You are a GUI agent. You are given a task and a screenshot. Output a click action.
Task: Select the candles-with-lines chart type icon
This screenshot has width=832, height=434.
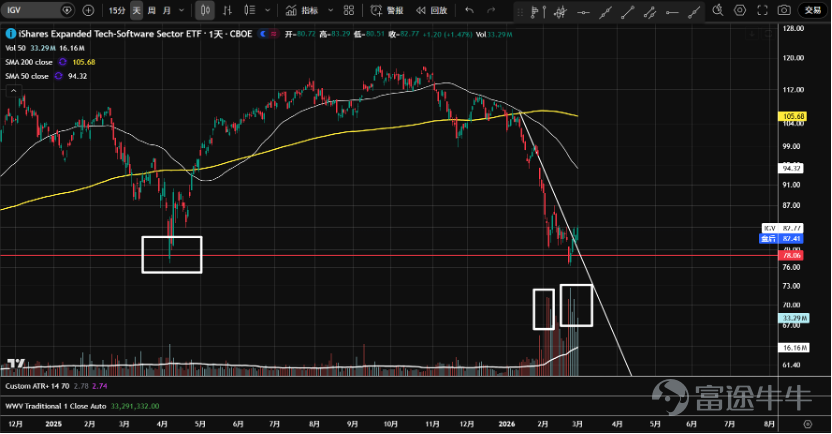(249, 10)
